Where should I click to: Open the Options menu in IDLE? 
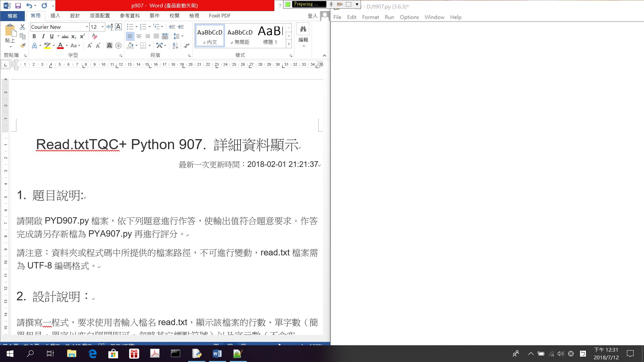409,17
